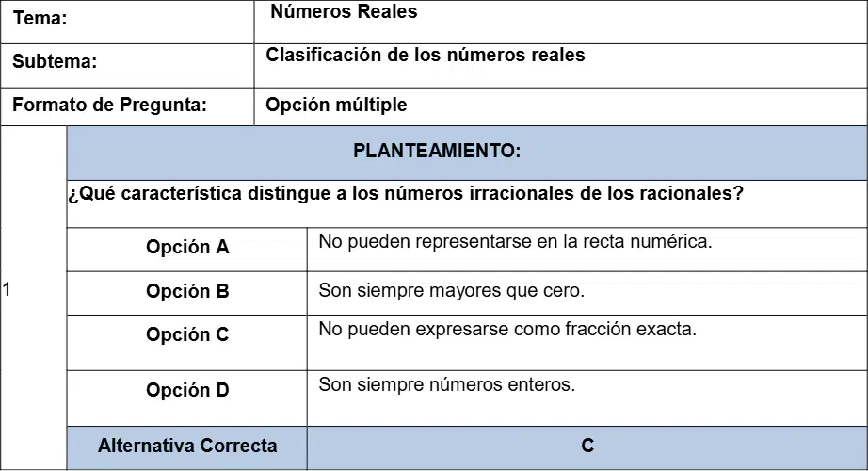868x471 pixels.
Task: Select the Opción múltiple cell
Action: 560,106
